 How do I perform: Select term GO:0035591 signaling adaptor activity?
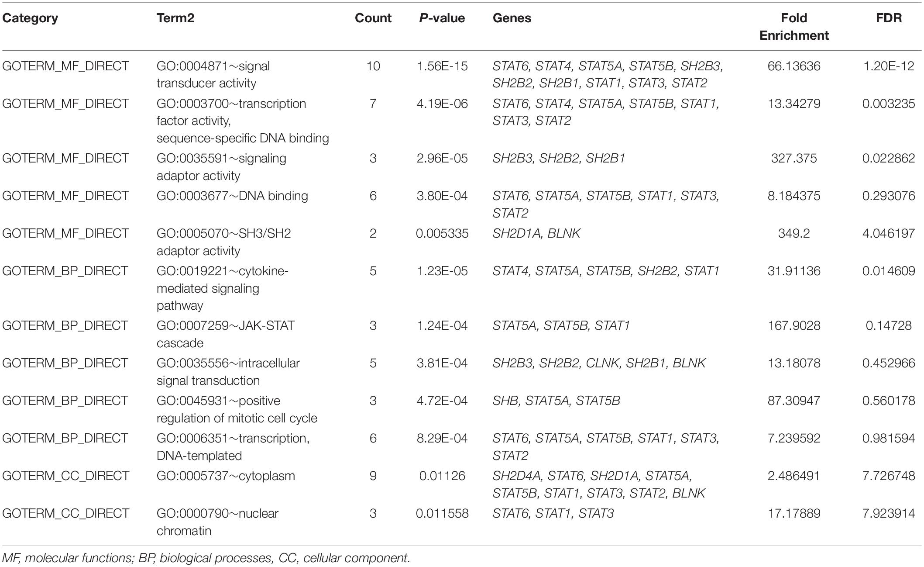pos(221,167)
